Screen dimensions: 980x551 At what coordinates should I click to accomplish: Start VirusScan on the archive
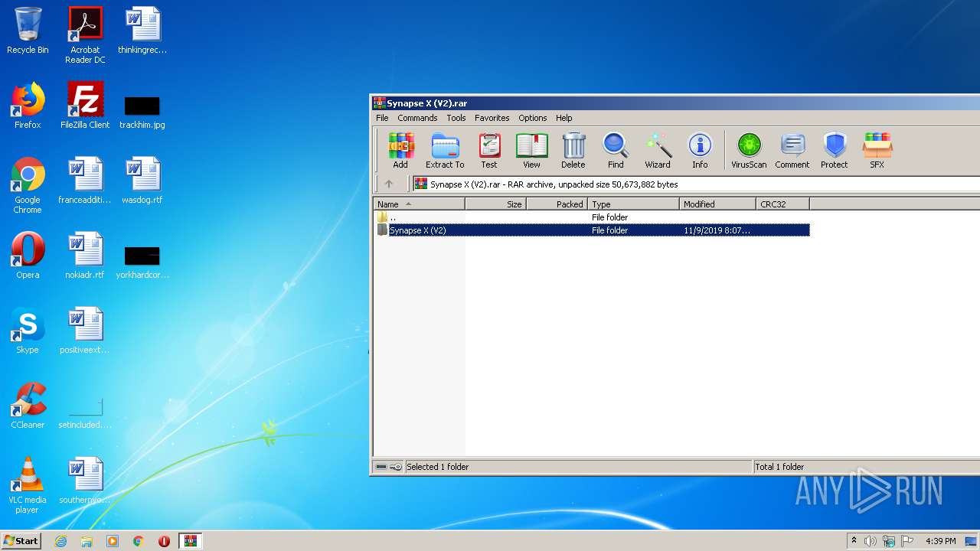click(749, 151)
